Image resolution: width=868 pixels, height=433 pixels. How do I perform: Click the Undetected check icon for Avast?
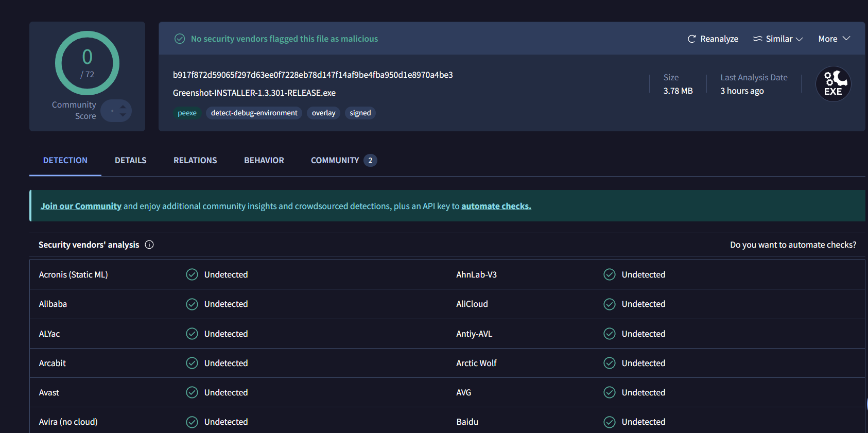pos(192,392)
